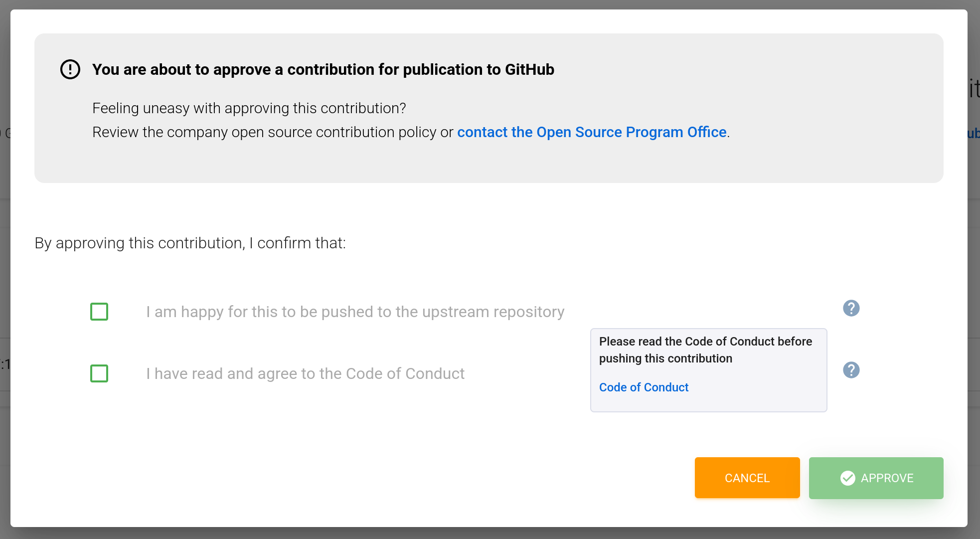Screen dimensions: 980x539
Task: Follow the Code of Conduct link in tooltip
Action: pyautogui.click(x=644, y=387)
